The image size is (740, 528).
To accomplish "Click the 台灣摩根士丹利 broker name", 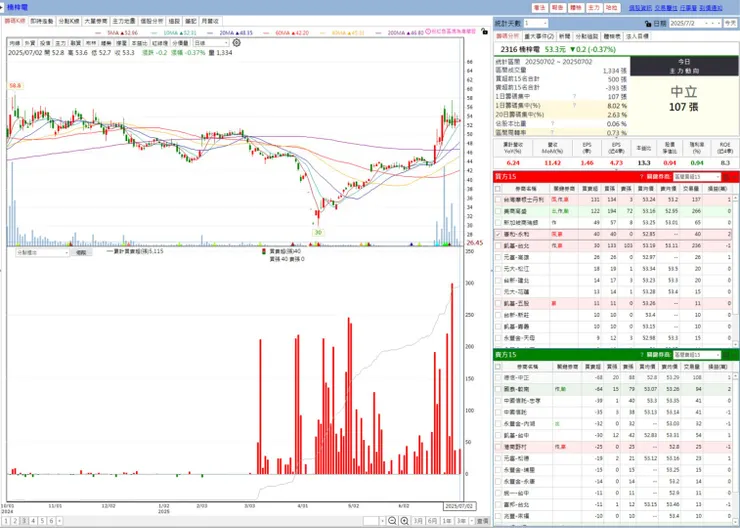I will [523, 200].
